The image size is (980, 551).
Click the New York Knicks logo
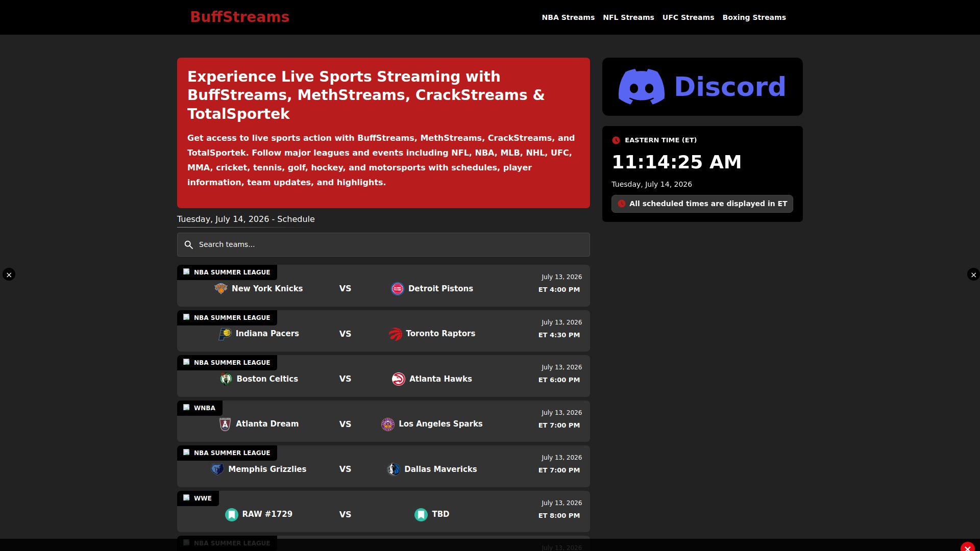point(220,289)
